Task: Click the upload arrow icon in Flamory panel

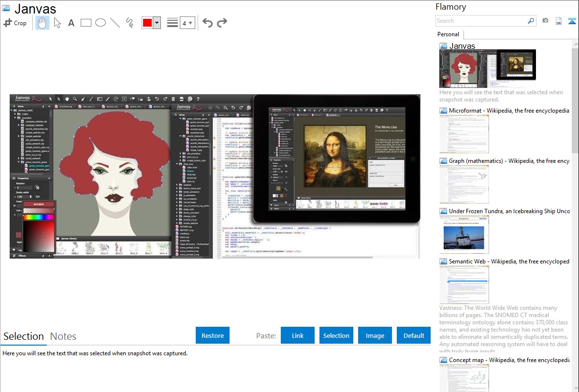Action: pos(572,21)
